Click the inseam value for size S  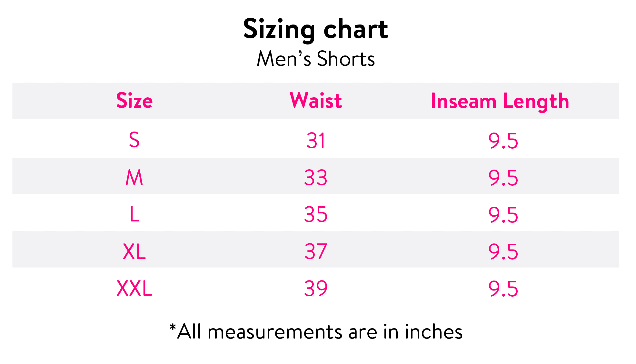[x=503, y=141]
